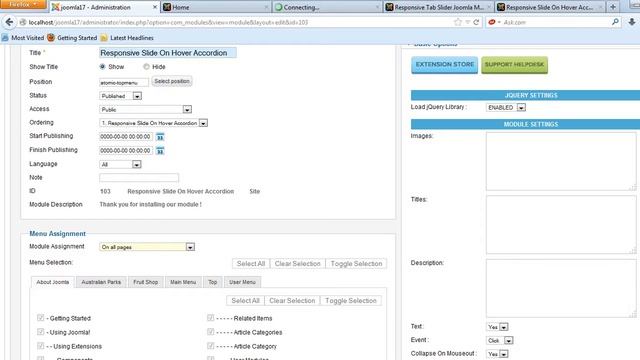Click the Titles text area

[x=561, y=224]
